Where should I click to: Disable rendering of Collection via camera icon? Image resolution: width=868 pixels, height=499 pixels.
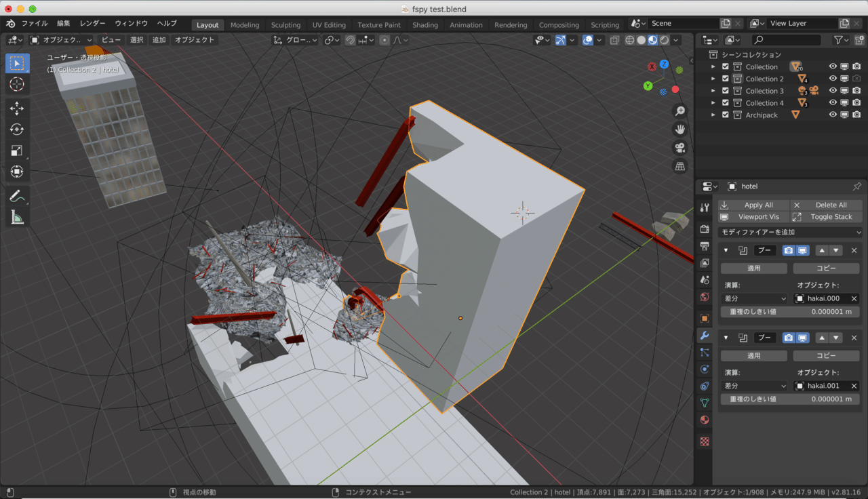[856, 66]
